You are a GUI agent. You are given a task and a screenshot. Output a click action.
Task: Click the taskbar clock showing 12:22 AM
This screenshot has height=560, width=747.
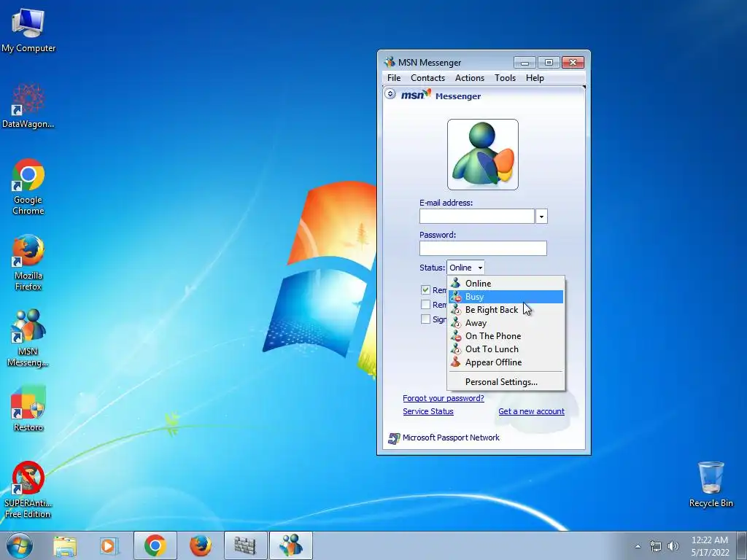(710, 546)
